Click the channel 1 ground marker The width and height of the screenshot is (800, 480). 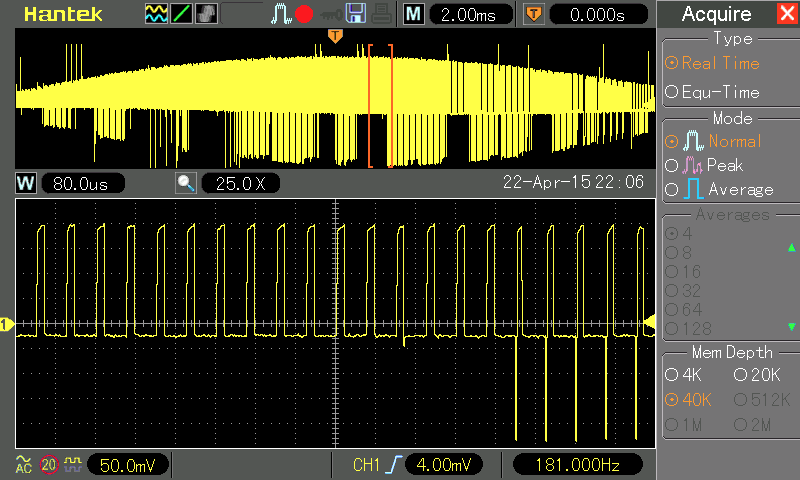7,324
